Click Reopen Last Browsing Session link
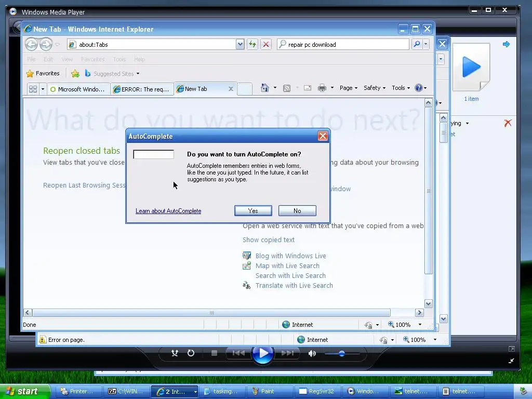 click(x=84, y=185)
